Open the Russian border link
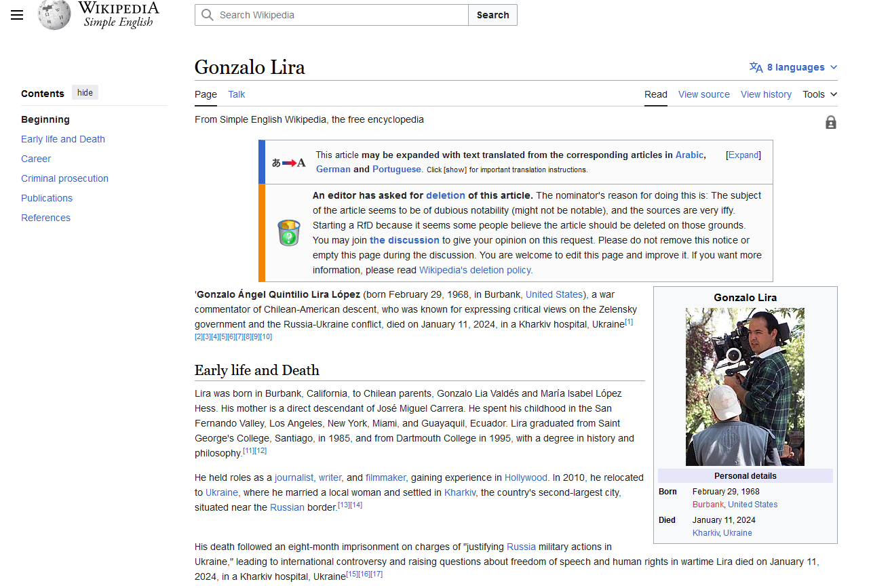The image size is (871, 588). pos(287,507)
